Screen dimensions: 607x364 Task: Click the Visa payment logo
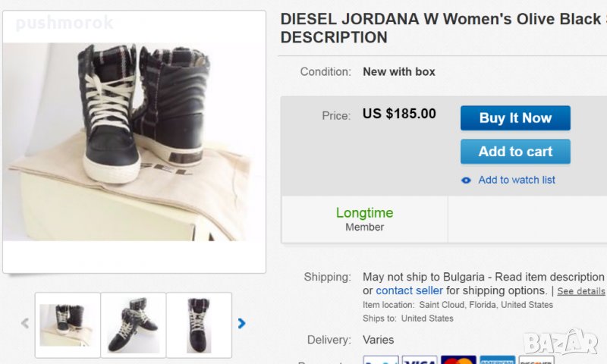point(419,359)
